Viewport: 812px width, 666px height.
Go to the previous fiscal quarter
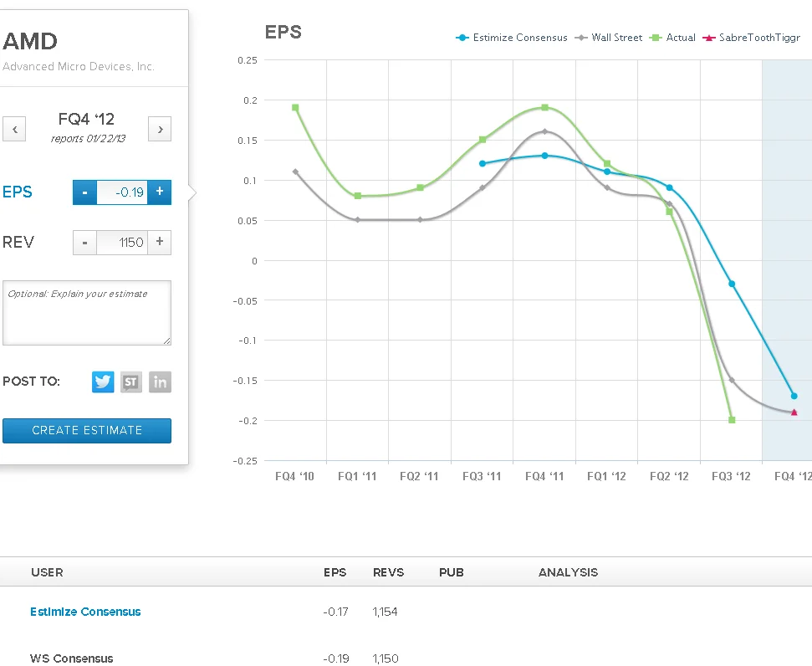pyautogui.click(x=14, y=129)
